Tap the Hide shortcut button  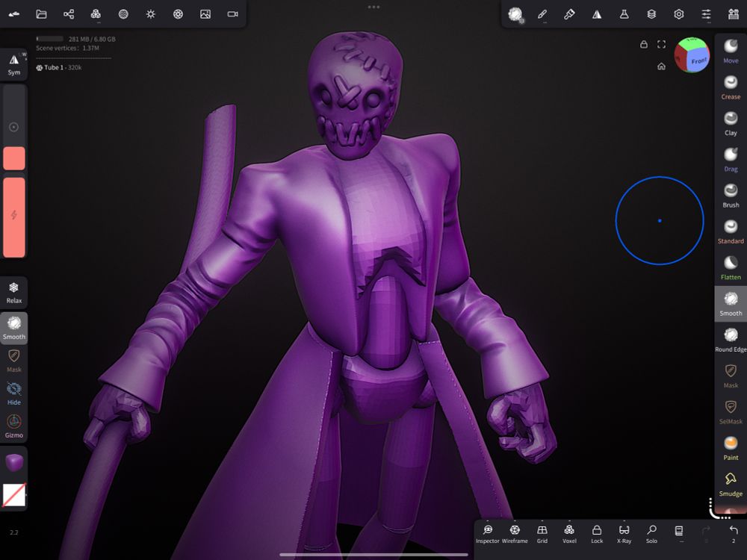coord(13,393)
